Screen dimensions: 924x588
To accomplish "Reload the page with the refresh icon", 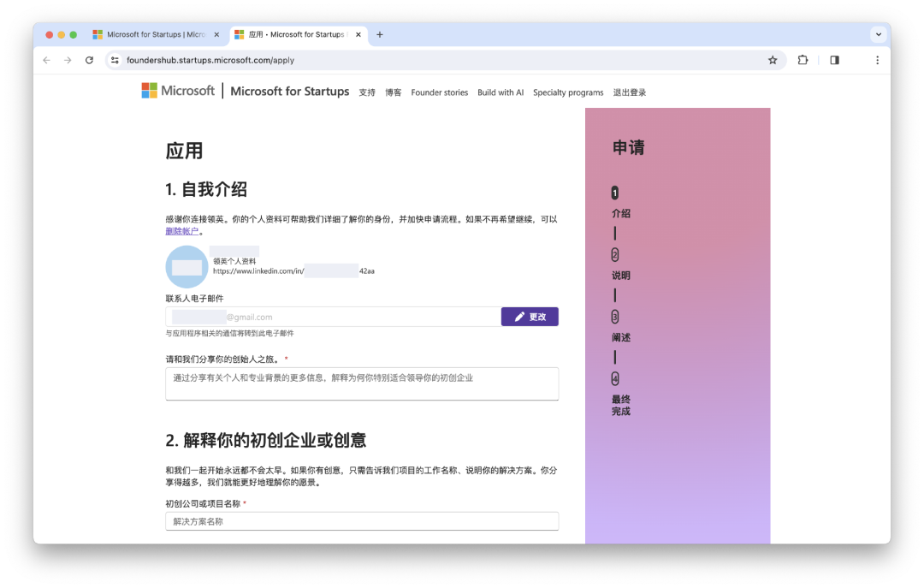I will (x=89, y=60).
